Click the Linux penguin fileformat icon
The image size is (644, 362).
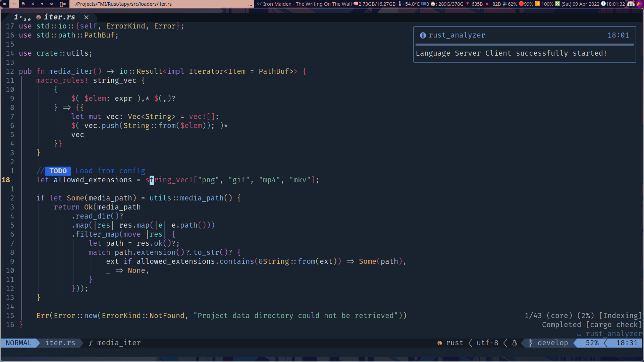click(514, 343)
